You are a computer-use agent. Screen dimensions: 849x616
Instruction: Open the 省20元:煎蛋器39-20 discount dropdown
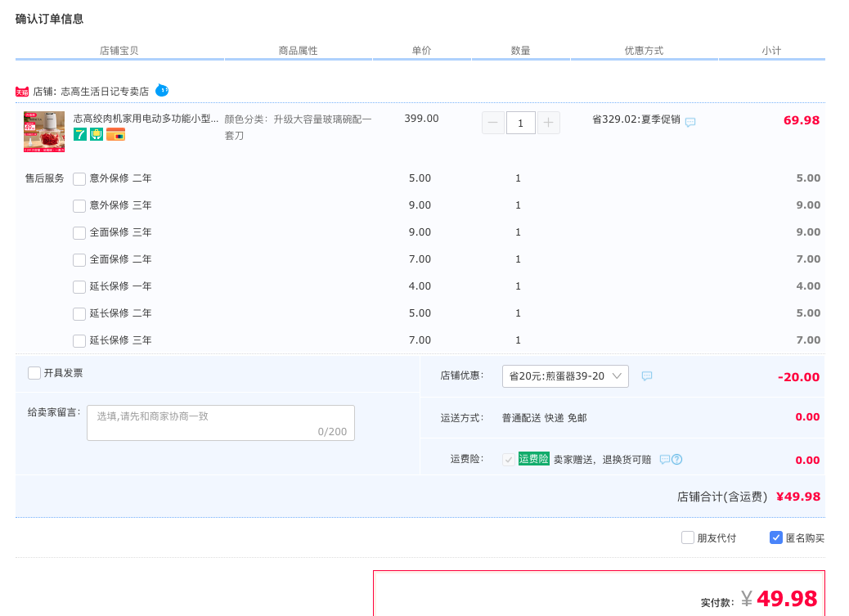(x=565, y=376)
